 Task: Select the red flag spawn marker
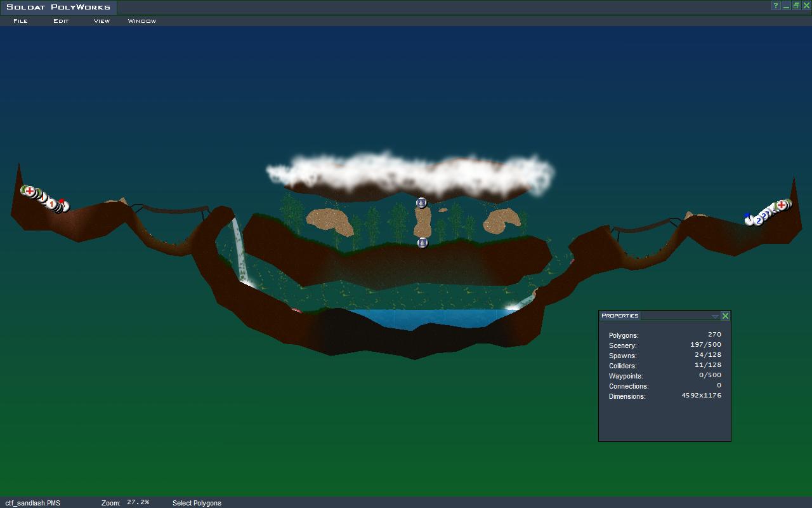[x=62, y=203]
